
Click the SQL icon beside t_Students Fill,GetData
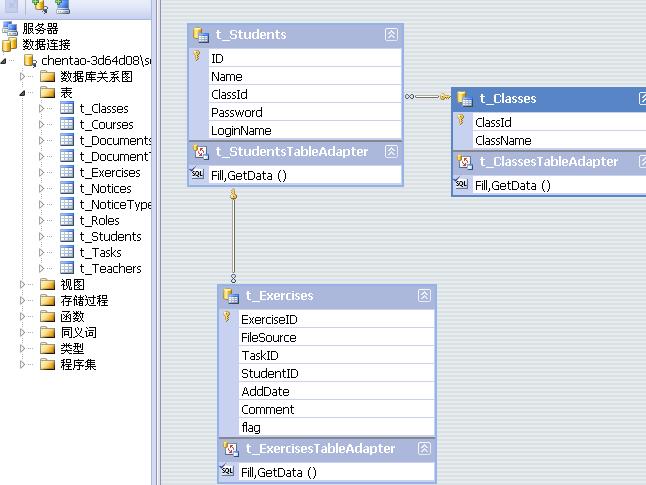(x=198, y=175)
